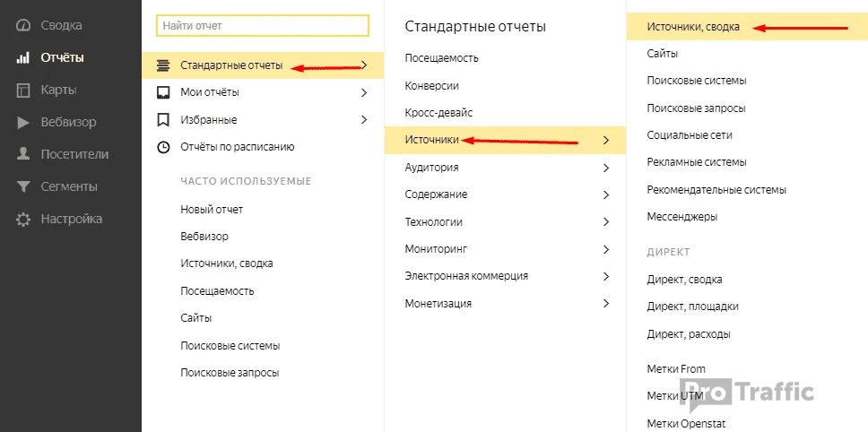The height and width of the screenshot is (432, 868).
Task: Open Директ, сводка report
Action: coord(685,280)
